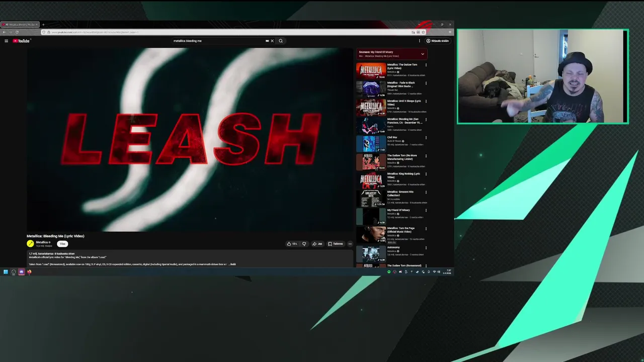Screen dimensions: 644x362
Task: Like the video with thumbs-up icon
Action: coord(292,244)
